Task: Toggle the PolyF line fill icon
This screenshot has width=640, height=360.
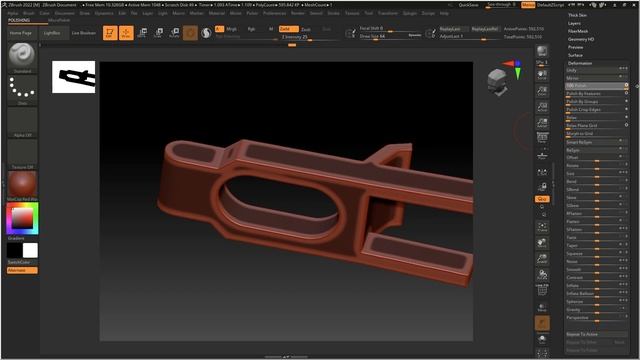Action: point(542,290)
